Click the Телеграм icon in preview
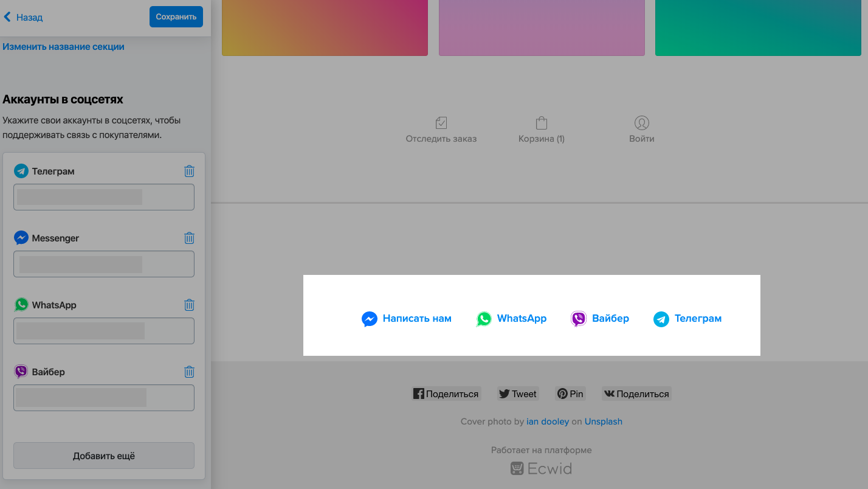The image size is (868, 489). tap(661, 319)
